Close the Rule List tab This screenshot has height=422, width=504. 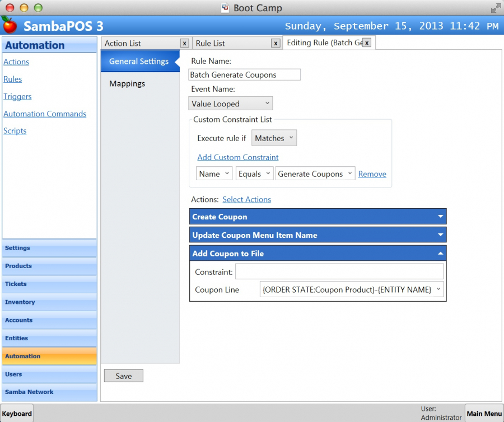(275, 43)
